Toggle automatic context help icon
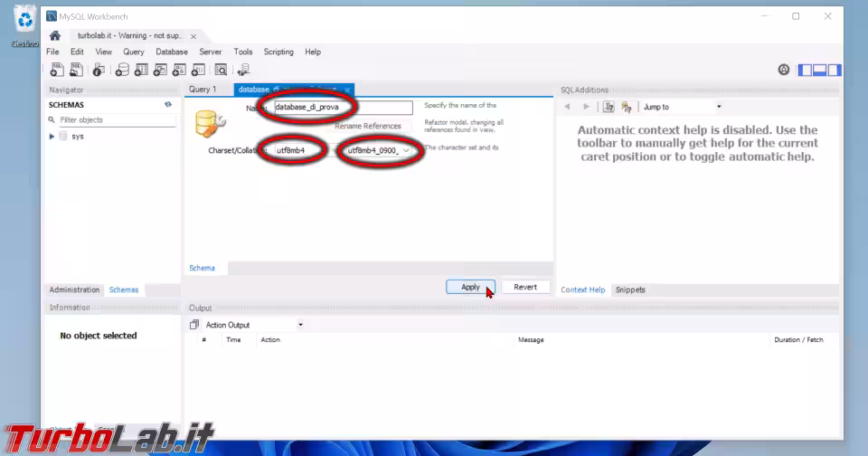Image resolution: width=868 pixels, height=456 pixels. pos(626,107)
